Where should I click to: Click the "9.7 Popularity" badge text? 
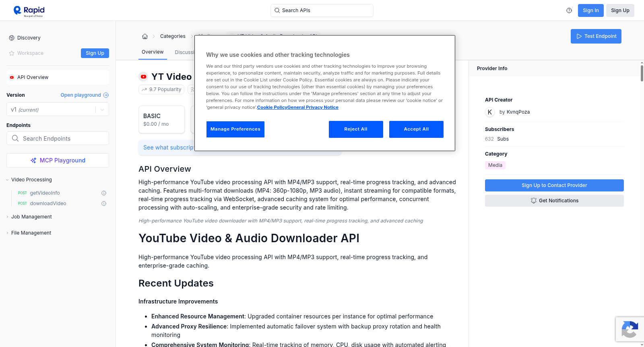click(x=165, y=89)
